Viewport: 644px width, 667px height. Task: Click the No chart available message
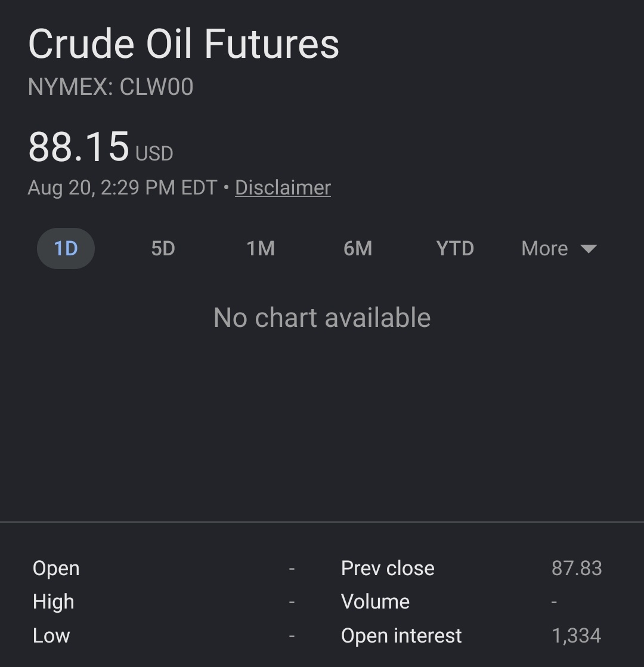[322, 318]
